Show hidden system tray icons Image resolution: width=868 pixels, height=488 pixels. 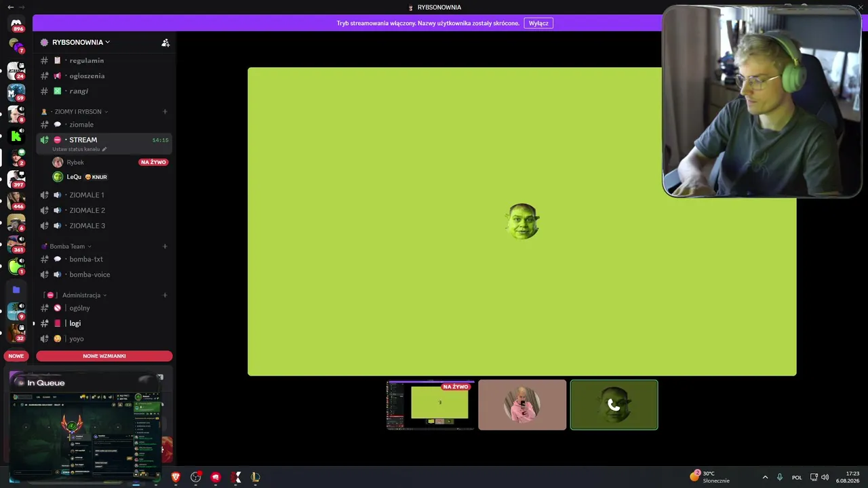765,477
